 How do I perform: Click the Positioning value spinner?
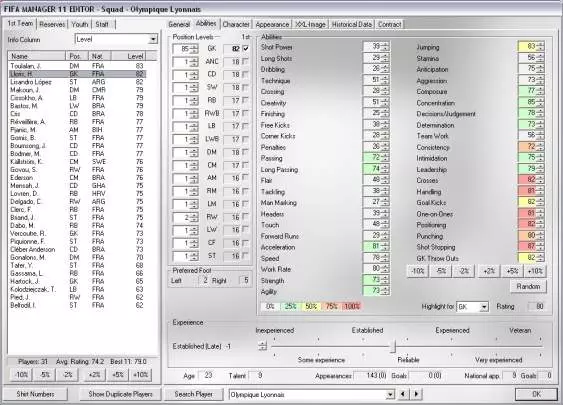click(x=540, y=224)
